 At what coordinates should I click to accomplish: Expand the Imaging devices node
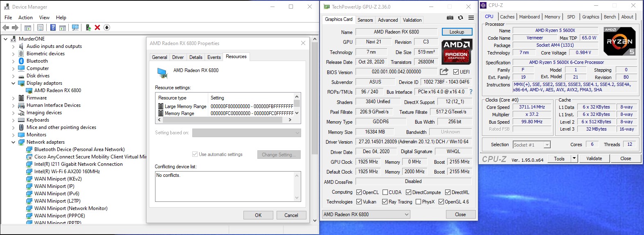point(13,113)
